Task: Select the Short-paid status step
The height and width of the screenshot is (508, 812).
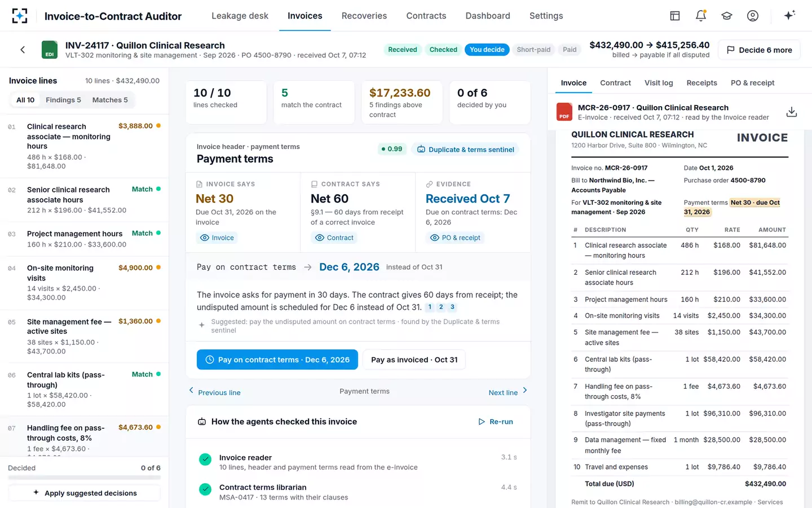Action: (x=533, y=50)
